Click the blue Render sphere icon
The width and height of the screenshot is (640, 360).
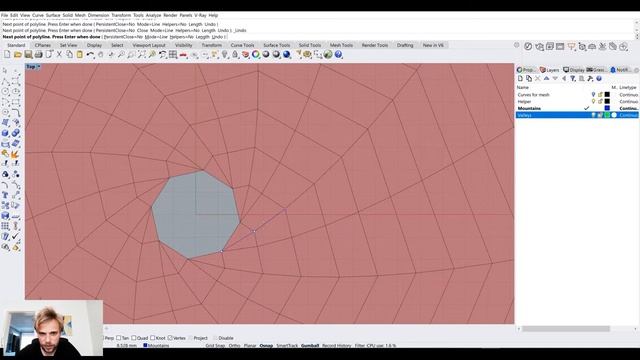pos(287,54)
